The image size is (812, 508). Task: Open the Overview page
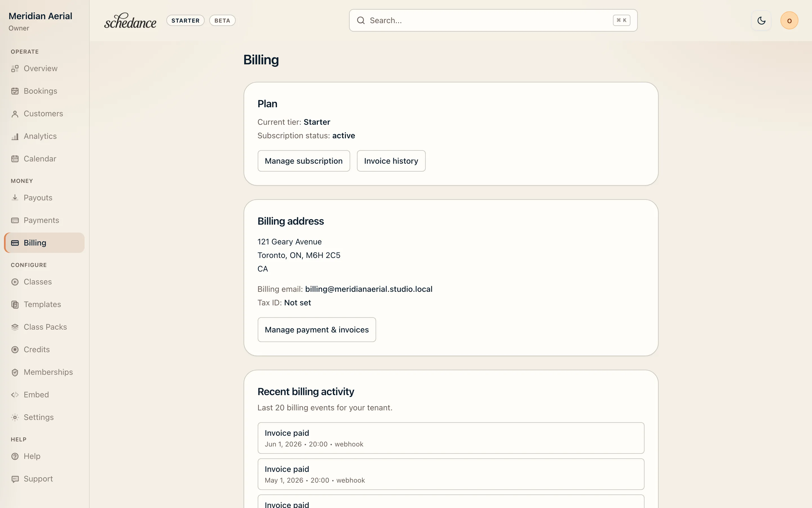pyautogui.click(x=44, y=69)
